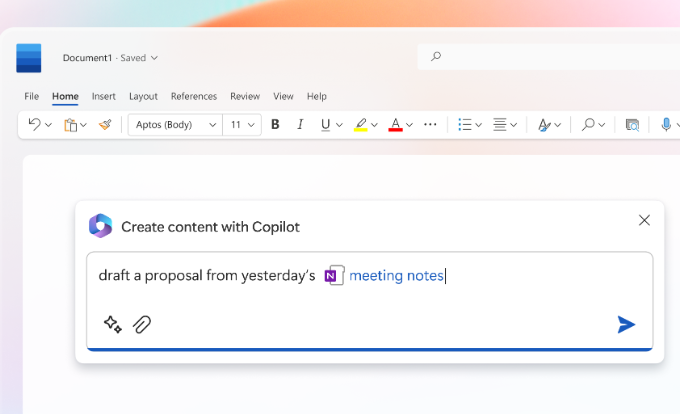Click the Find magnifier icon in ribbon

pos(588,125)
